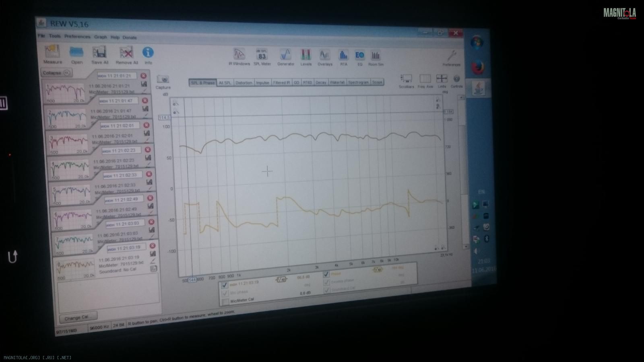The image size is (644, 362).
Task: Toggle the Phase trace checkbox
Action: point(326,274)
